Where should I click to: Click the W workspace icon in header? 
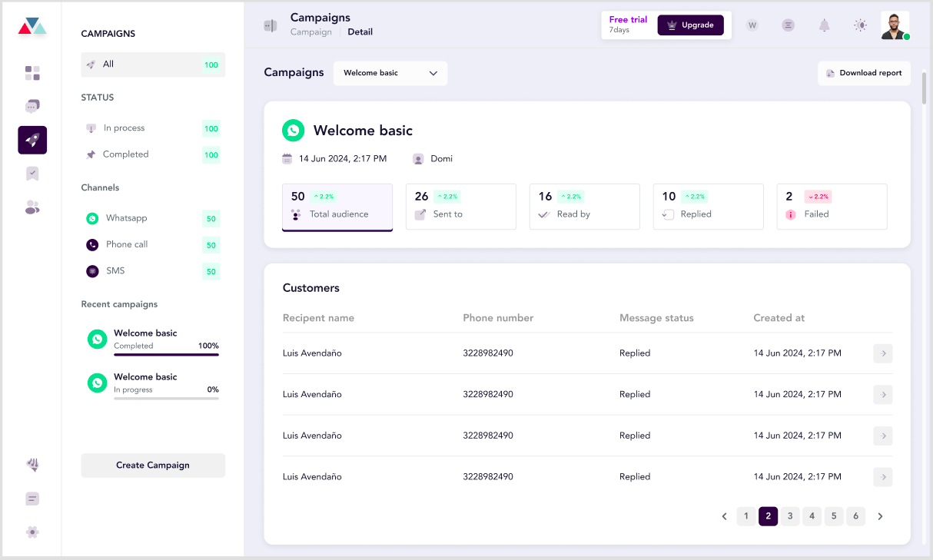pos(752,25)
